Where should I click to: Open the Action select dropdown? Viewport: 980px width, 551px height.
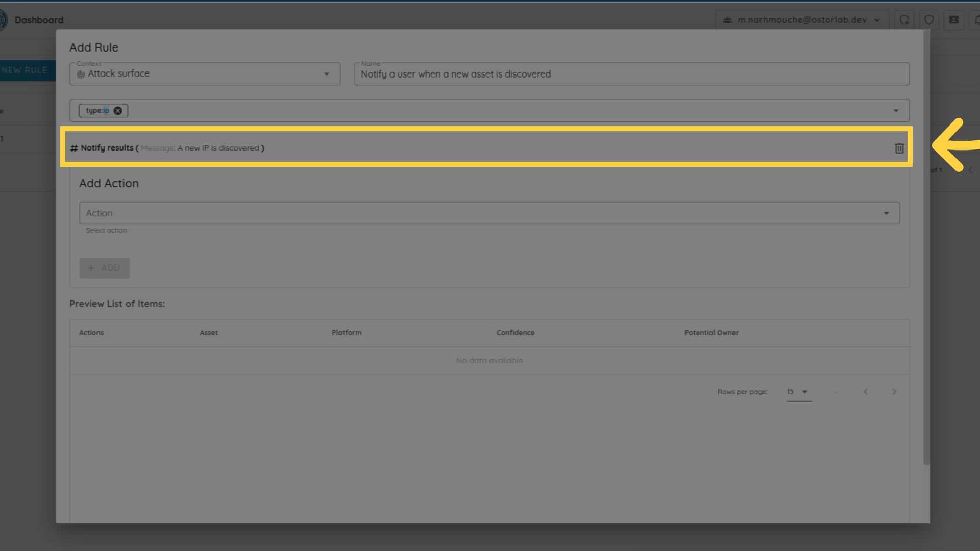pos(886,213)
